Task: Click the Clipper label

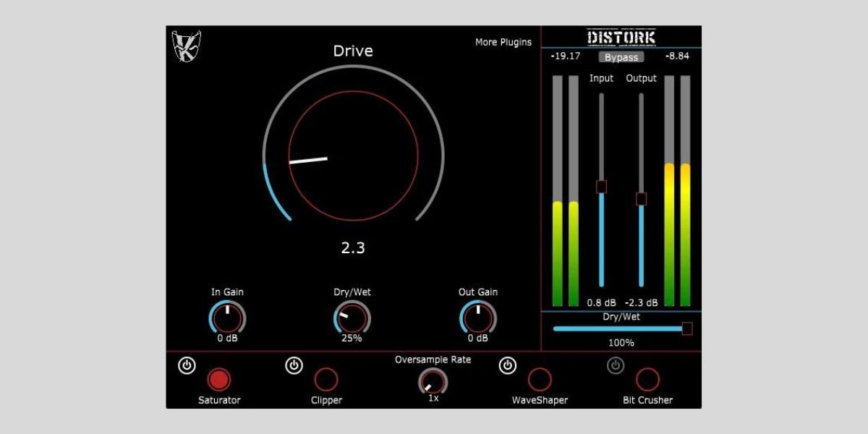Action: (x=326, y=400)
